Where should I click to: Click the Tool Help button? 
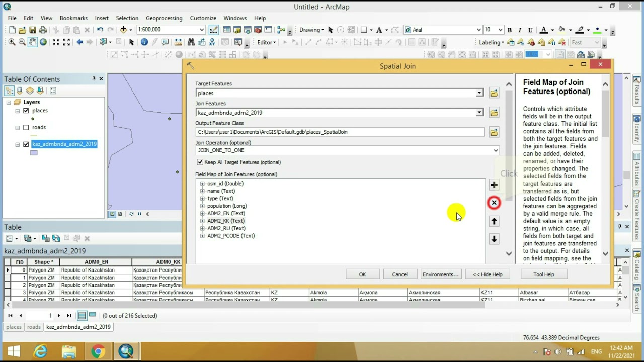click(x=544, y=274)
